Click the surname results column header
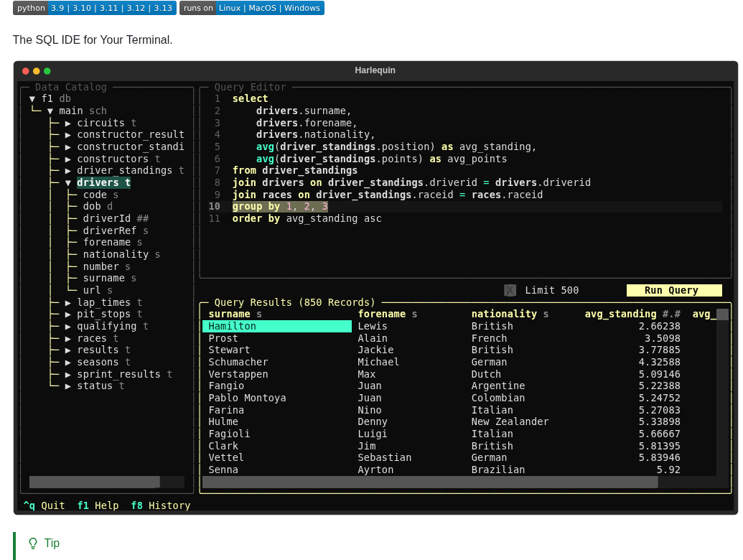The height and width of the screenshot is (560, 743). click(x=235, y=314)
